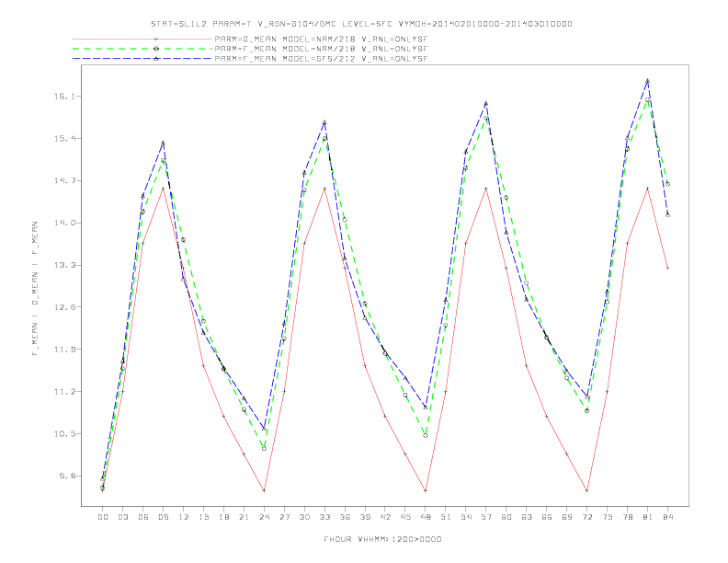Click forecast hour label 78 on x-axis
728x563 pixels.
tap(627, 517)
